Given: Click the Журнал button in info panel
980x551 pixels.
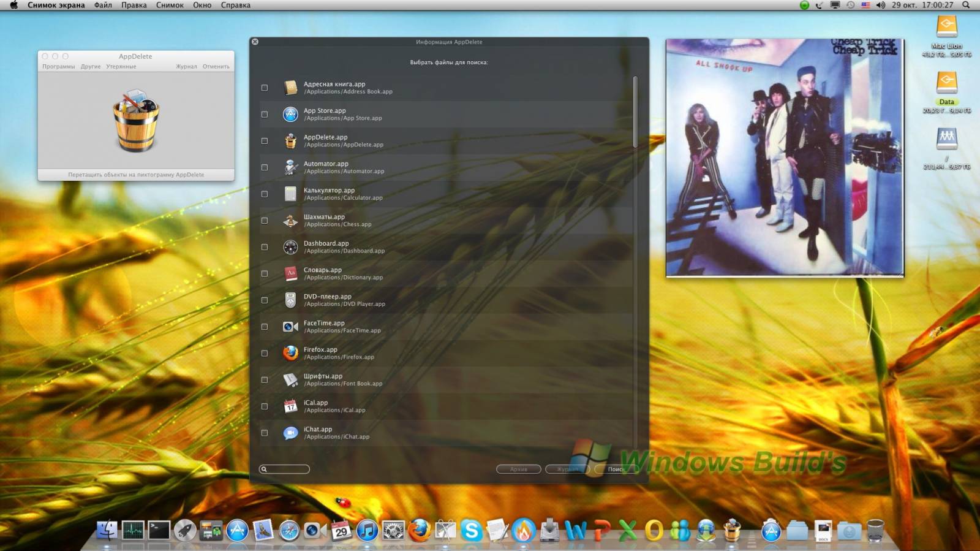Looking at the screenshot, I should pos(568,469).
